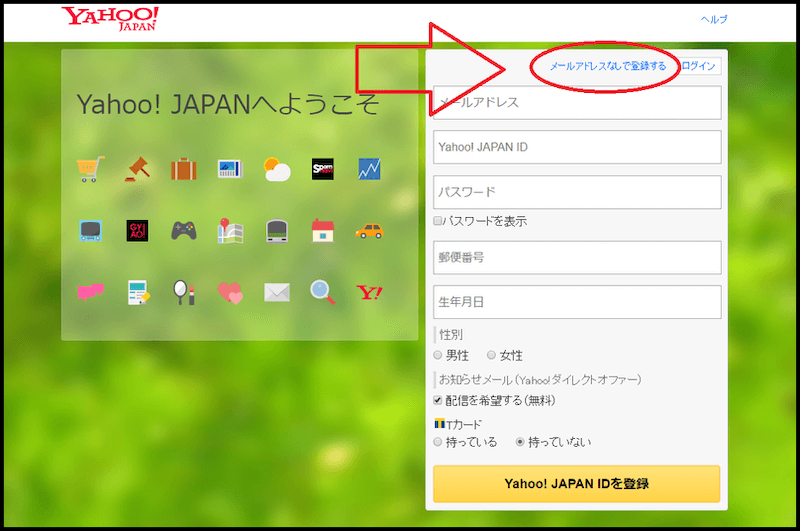Image resolution: width=800 pixels, height=531 pixels.
Task: Focus the 郵便番号 input field
Action: (x=577, y=257)
